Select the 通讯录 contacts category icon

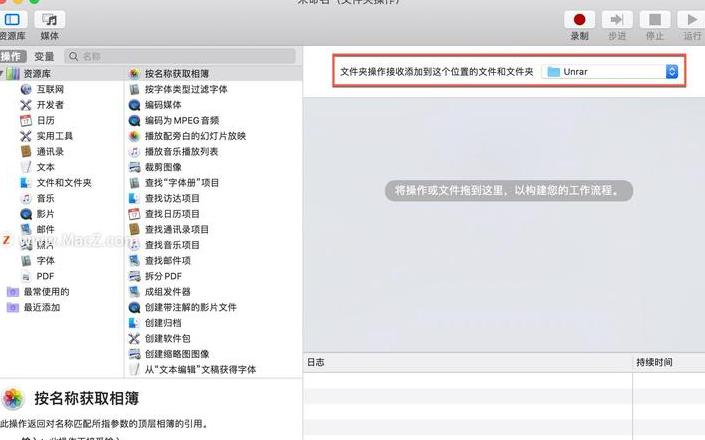26,151
